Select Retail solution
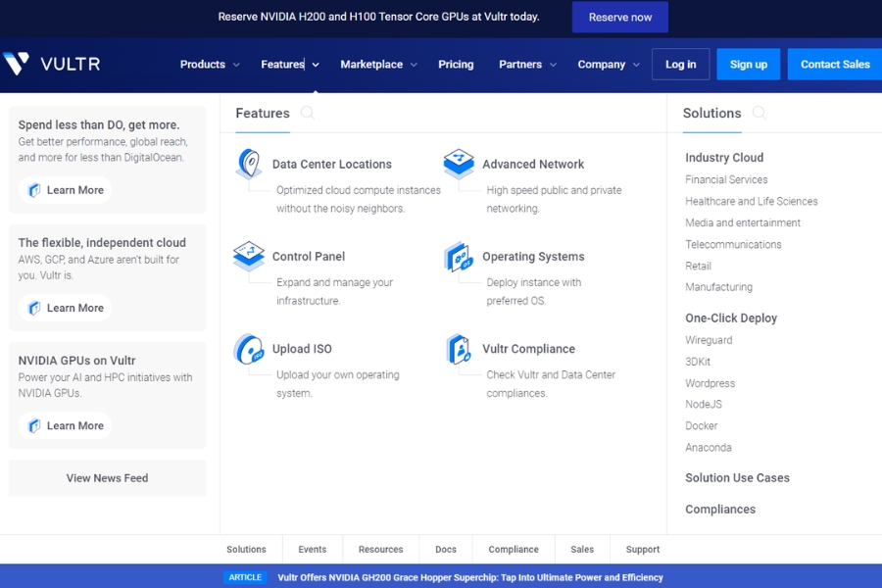 pyautogui.click(x=698, y=266)
